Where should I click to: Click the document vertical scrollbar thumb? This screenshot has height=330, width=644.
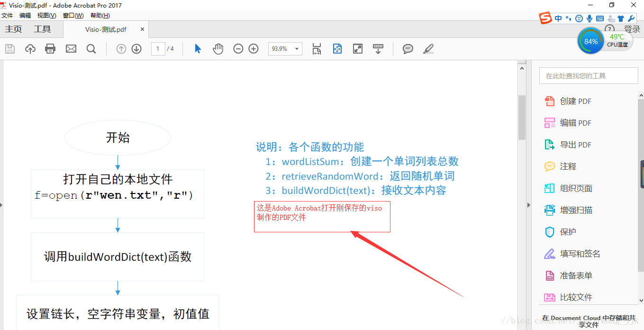522,118
